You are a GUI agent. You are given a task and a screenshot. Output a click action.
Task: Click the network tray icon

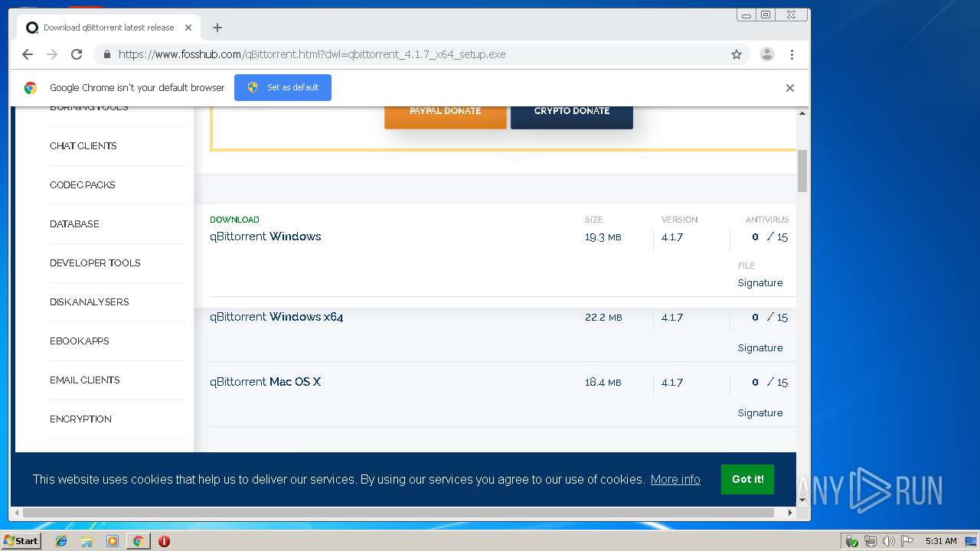pyautogui.click(x=871, y=541)
